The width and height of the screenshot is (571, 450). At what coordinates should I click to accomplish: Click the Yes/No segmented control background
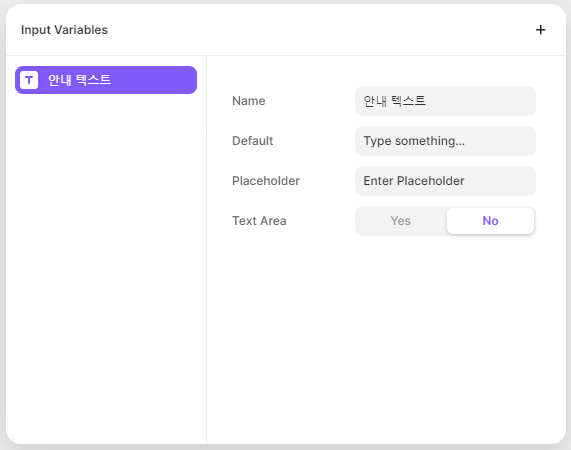pos(445,221)
